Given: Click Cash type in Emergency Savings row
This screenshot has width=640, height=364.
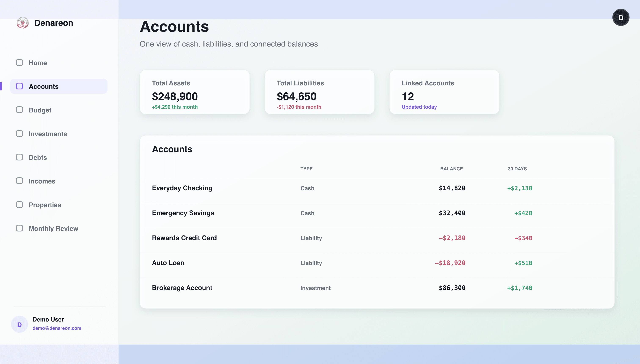Looking at the screenshot, I should (307, 213).
